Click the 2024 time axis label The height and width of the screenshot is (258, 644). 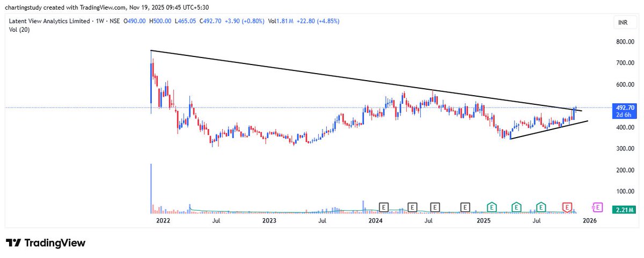376,220
